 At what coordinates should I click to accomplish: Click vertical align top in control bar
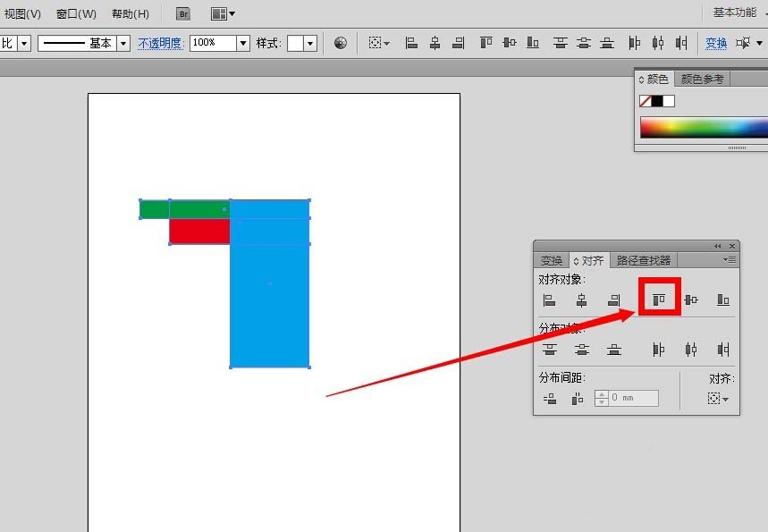coord(485,43)
